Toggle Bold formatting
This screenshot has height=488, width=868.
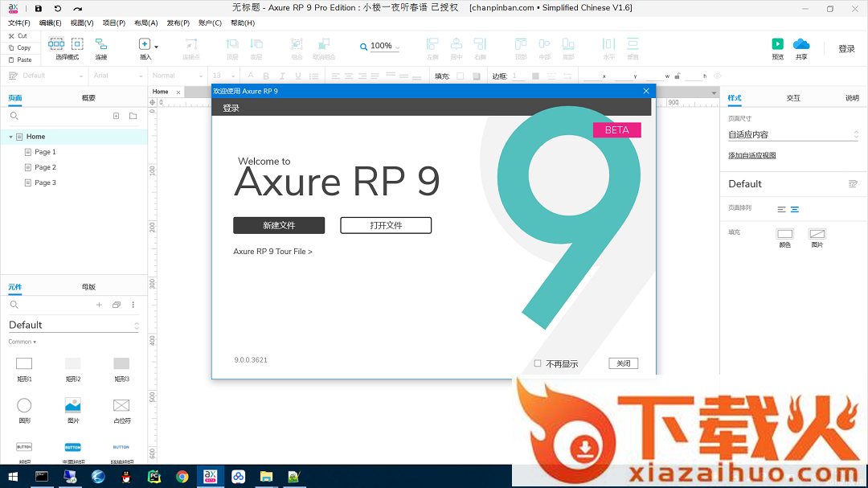[x=266, y=76]
